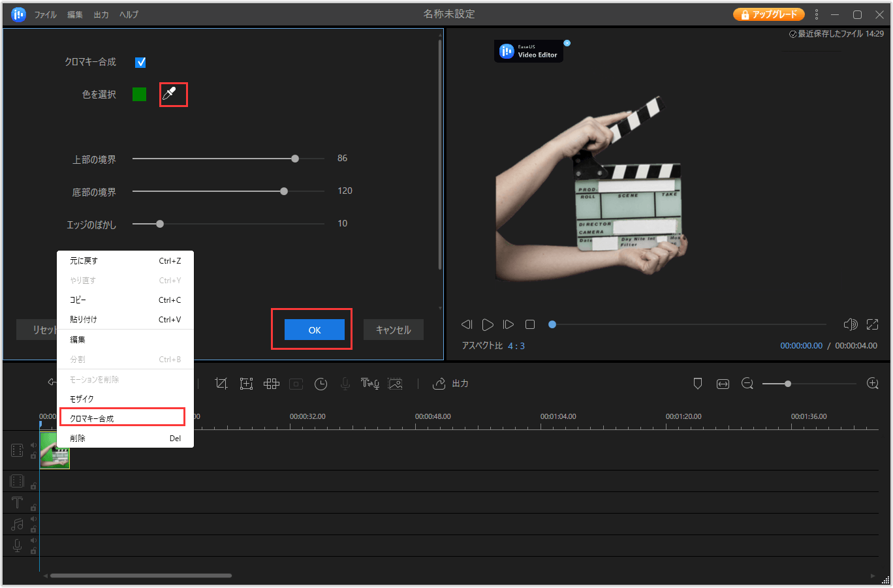Confirm chroma key settings with OK
The height and width of the screenshot is (588, 893).
click(x=314, y=330)
